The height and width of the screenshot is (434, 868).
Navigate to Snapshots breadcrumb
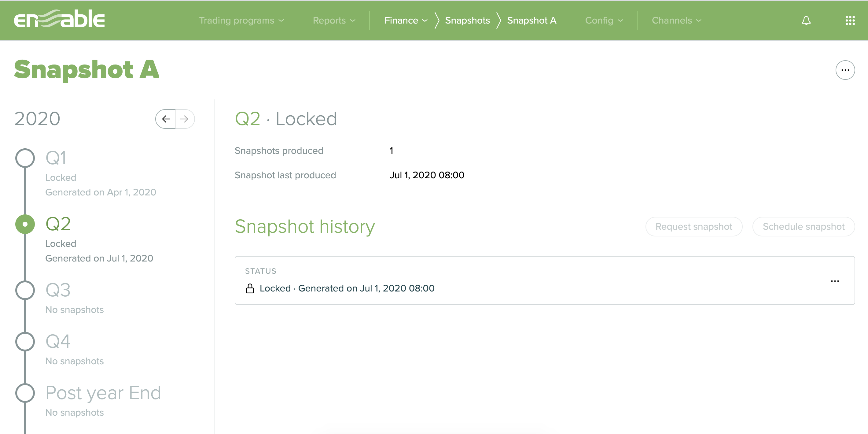point(467,20)
